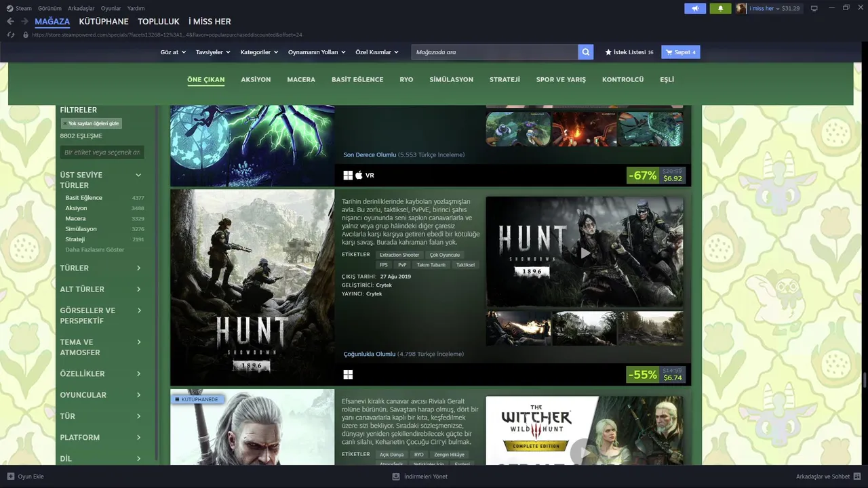Click the Takım Tabanlı tag
This screenshot has width=868, height=488.
[431, 265]
